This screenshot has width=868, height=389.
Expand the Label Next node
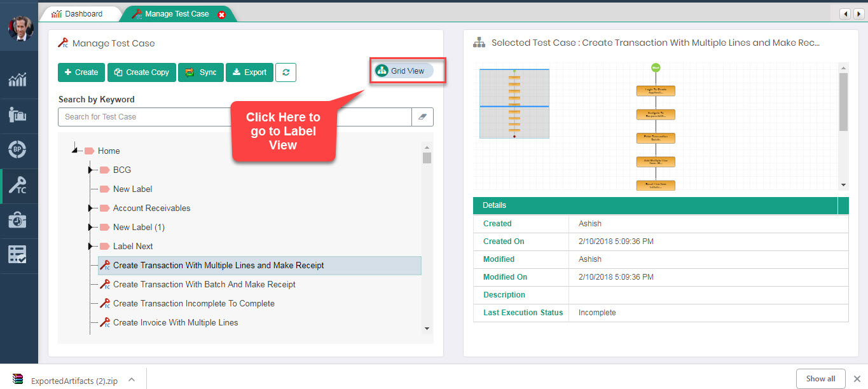point(90,246)
